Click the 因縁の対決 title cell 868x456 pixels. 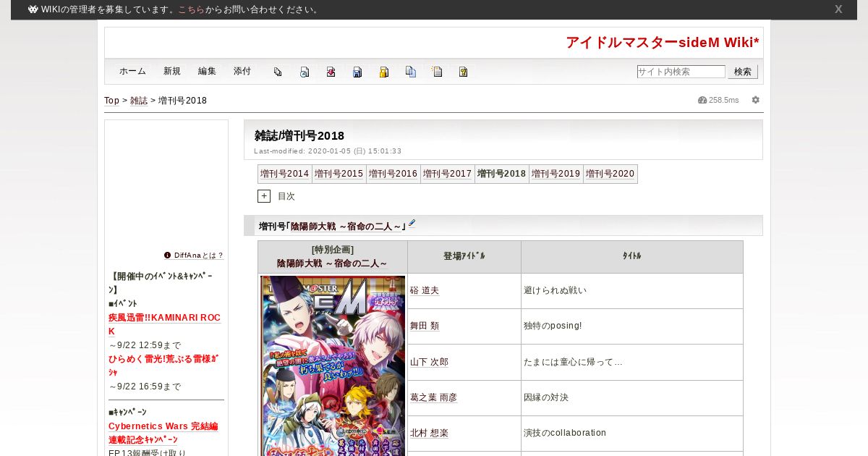point(631,398)
